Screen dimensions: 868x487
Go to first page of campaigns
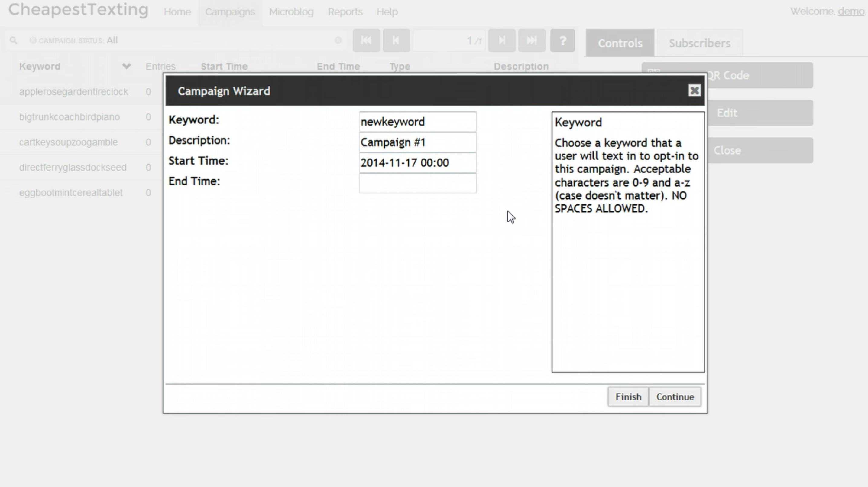[366, 41]
